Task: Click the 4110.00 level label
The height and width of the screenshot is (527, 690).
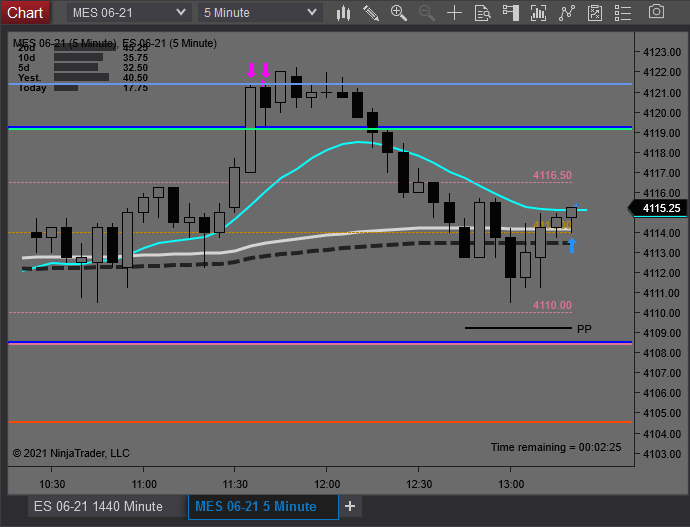Action: click(552, 305)
